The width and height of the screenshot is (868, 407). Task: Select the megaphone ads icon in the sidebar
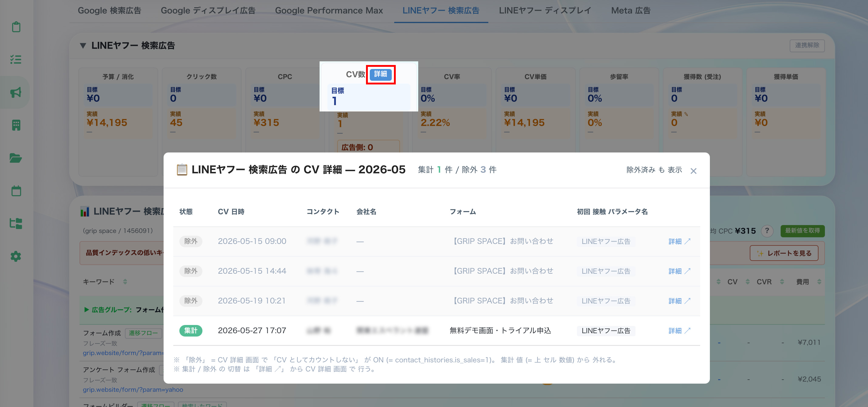16,92
